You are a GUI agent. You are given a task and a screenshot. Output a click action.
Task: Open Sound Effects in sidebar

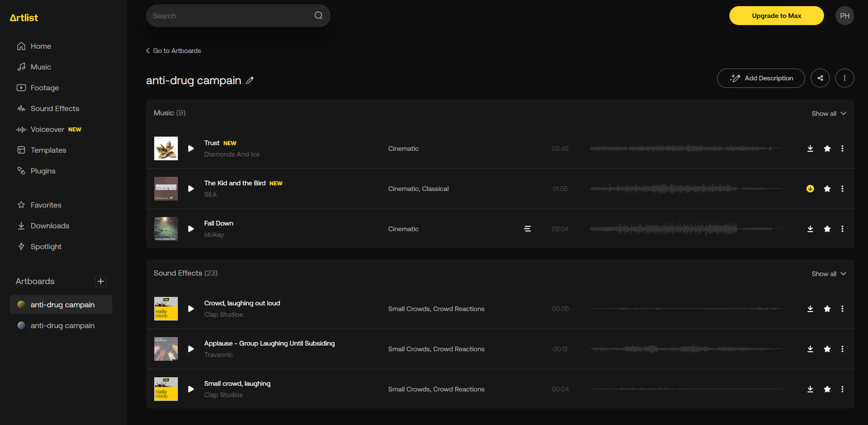coord(54,109)
